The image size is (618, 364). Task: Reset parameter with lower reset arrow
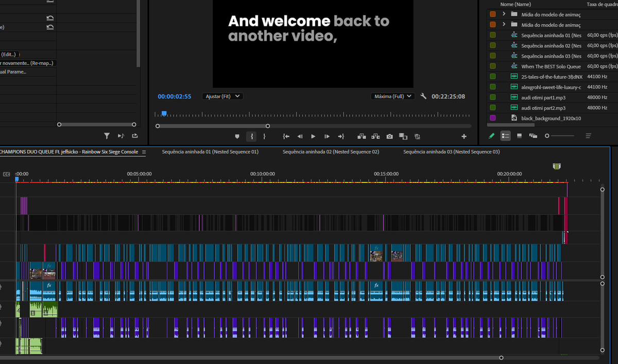coord(50,27)
